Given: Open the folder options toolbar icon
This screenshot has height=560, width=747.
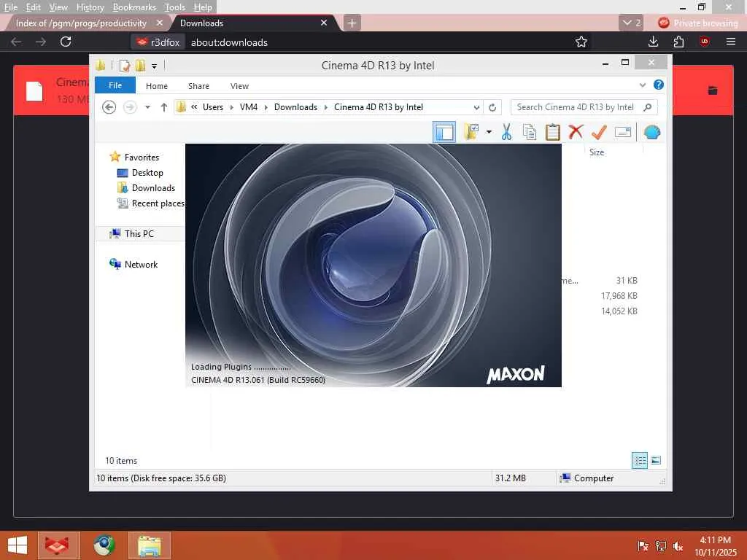Looking at the screenshot, I should pyautogui.click(x=471, y=132).
